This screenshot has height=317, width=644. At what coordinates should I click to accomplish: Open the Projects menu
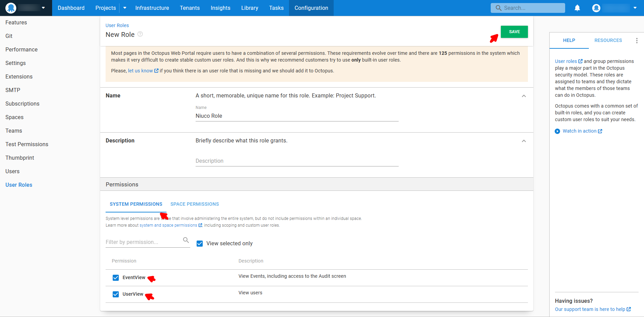pos(106,8)
